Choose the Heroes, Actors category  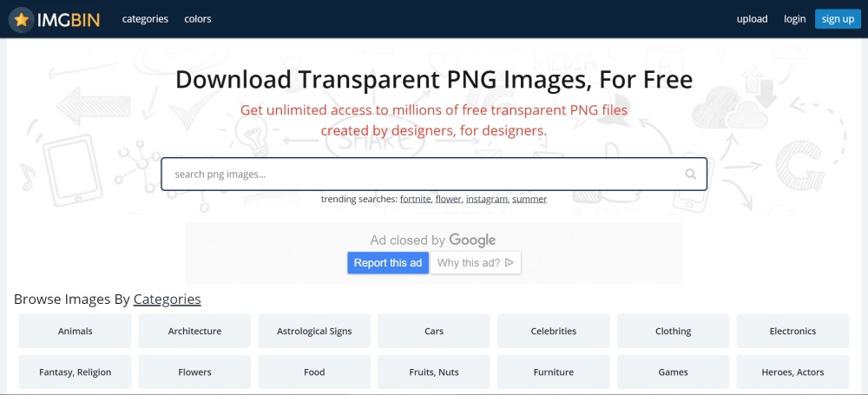coord(792,372)
